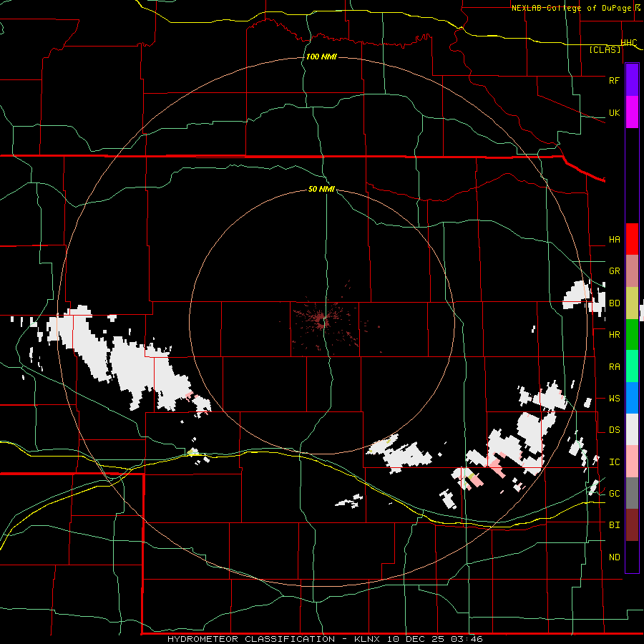The width and height of the screenshot is (644, 644).
Task: Click the mint green RA legend swatch
Action: [632, 366]
